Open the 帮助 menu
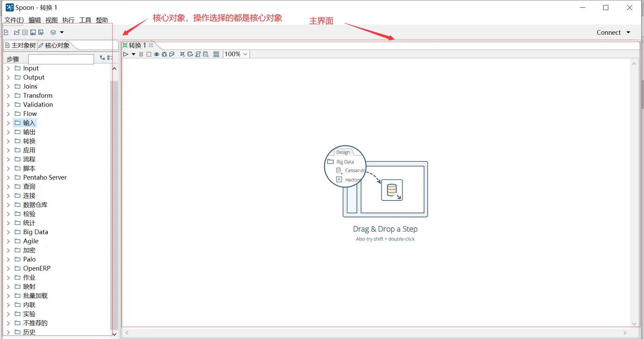This screenshot has width=644, height=339. point(102,20)
